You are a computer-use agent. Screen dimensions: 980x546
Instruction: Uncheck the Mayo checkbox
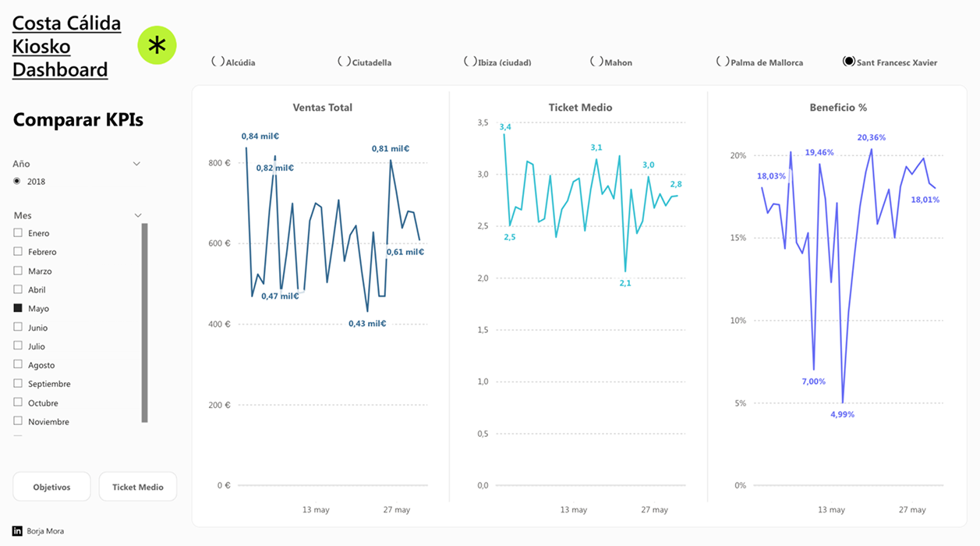click(18, 309)
